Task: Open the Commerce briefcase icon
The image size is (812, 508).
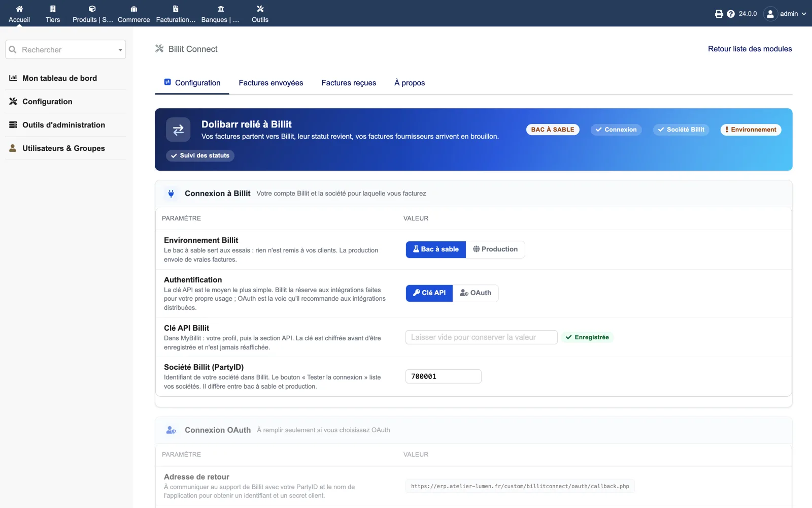Action: (134, 9)
